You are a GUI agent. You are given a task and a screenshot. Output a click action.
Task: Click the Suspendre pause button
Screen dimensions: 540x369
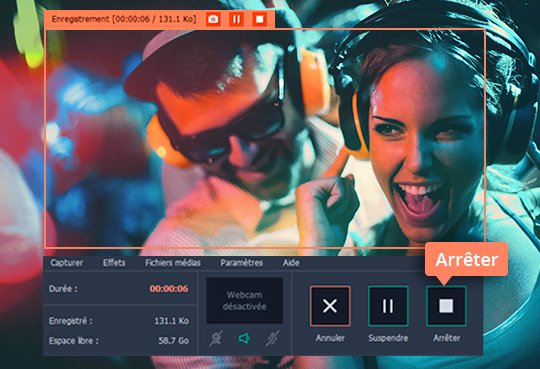[388, 306]
